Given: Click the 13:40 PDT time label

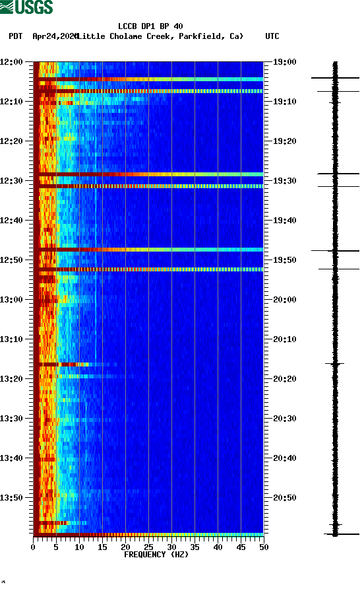Looking at the screenshot, I should 12,458.
